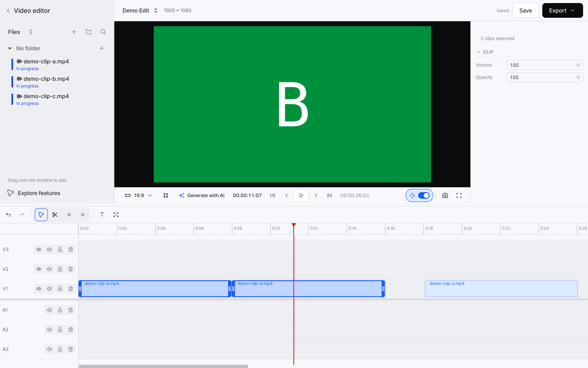Click sparkle icon next to Files

[x=31, y=32]
